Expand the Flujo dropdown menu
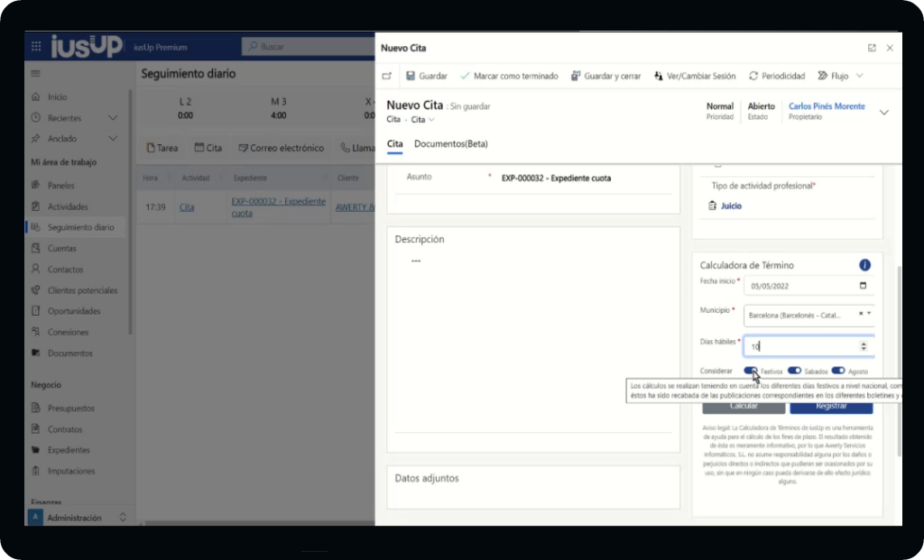 (x=859, y=76)
